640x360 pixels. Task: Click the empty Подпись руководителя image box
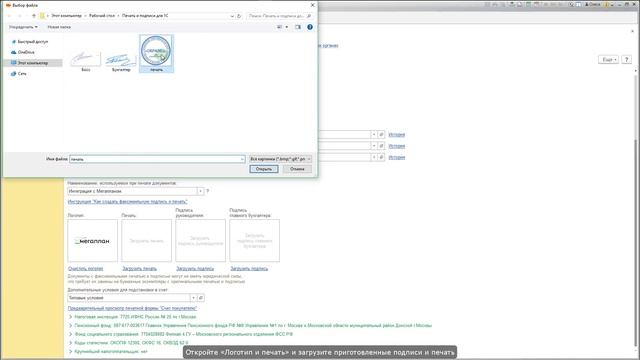click(x=200, y=241)
